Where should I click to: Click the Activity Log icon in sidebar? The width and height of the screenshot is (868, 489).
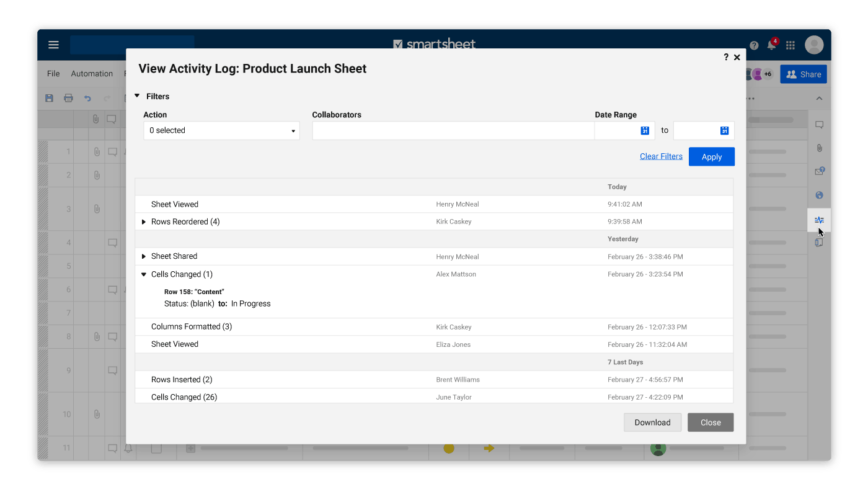tap(819, 220)
